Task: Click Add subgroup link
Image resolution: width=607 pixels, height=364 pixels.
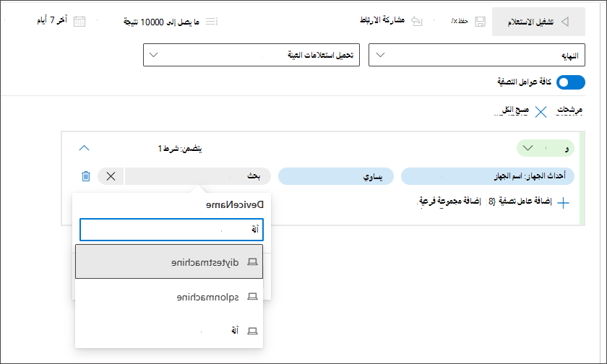Action: point(449,201)
